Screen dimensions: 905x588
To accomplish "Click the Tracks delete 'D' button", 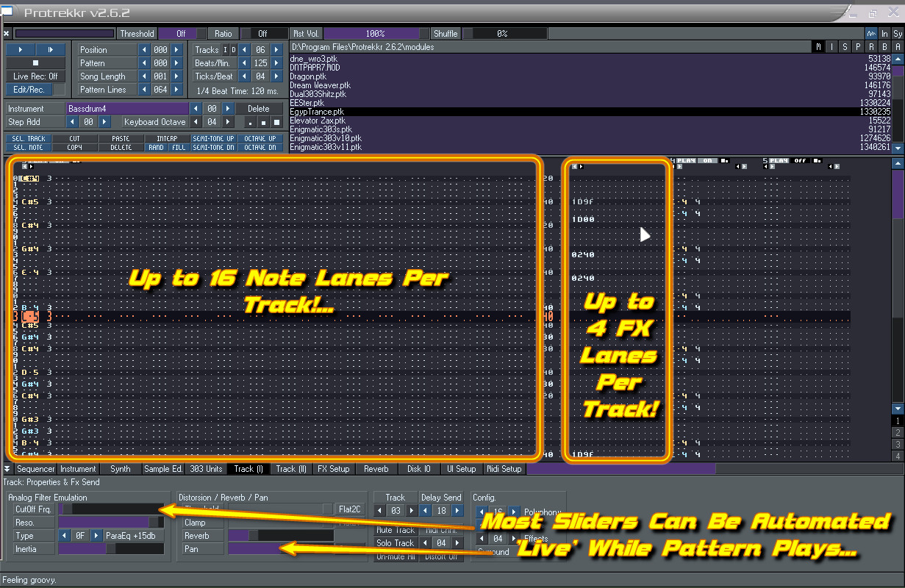I will [233, 50].
